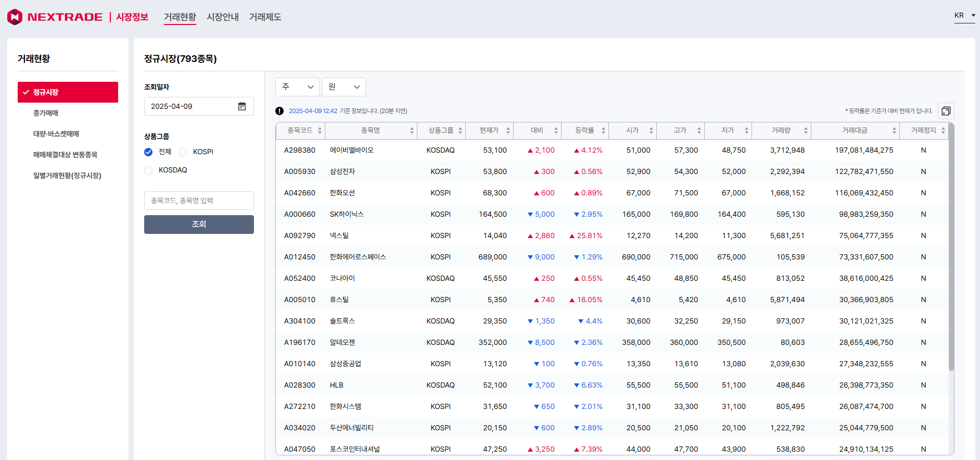The image size is (980, 460).
Task: Select 일별거래현황(정규시장) in the sidebar
Action: coord(67,176)
